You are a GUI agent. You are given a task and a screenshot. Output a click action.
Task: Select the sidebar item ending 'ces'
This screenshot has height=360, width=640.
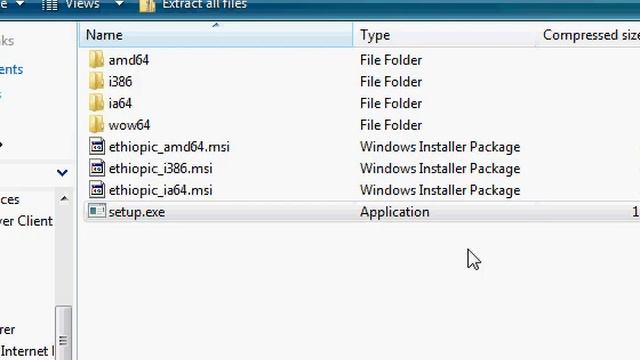[10, 200]
